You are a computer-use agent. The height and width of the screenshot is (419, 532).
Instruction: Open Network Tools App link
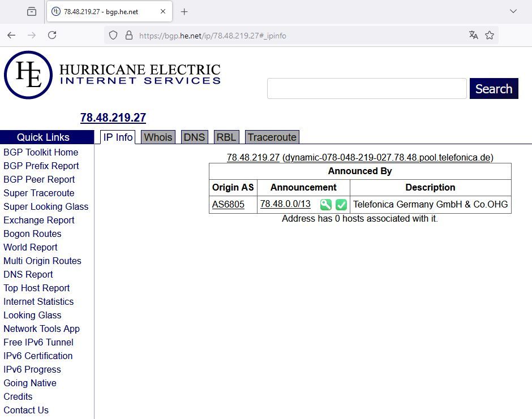click(x=41, y=329)
